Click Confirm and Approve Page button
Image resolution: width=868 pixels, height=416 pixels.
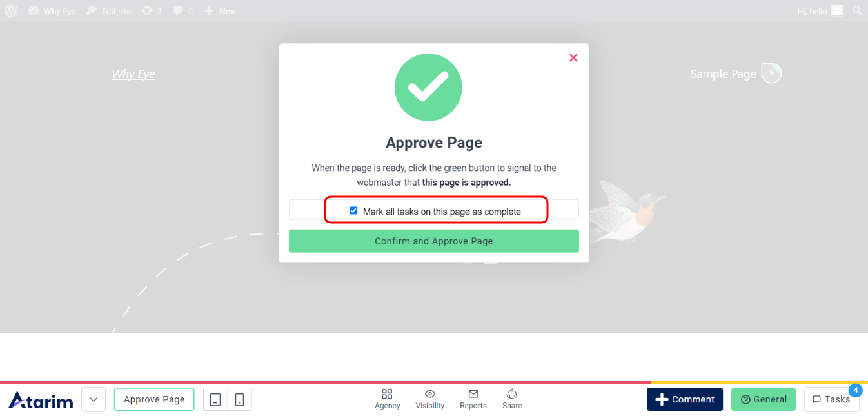(434, 241)
